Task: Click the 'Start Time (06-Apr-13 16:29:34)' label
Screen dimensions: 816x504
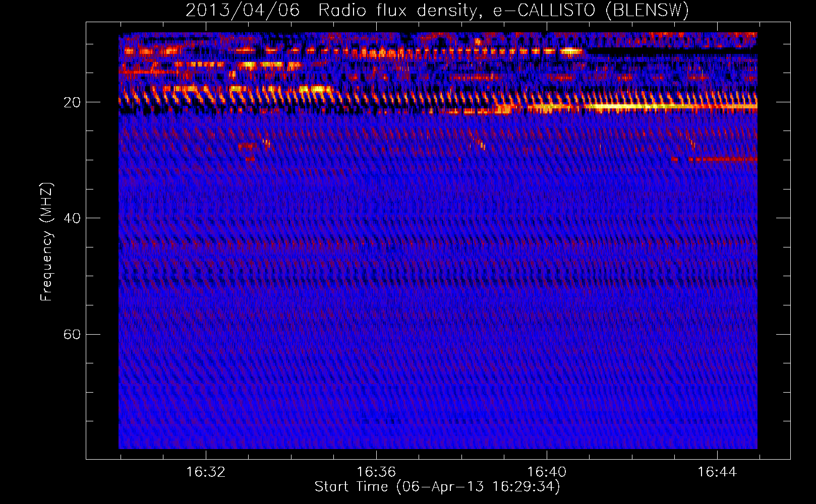Action: 437,487
